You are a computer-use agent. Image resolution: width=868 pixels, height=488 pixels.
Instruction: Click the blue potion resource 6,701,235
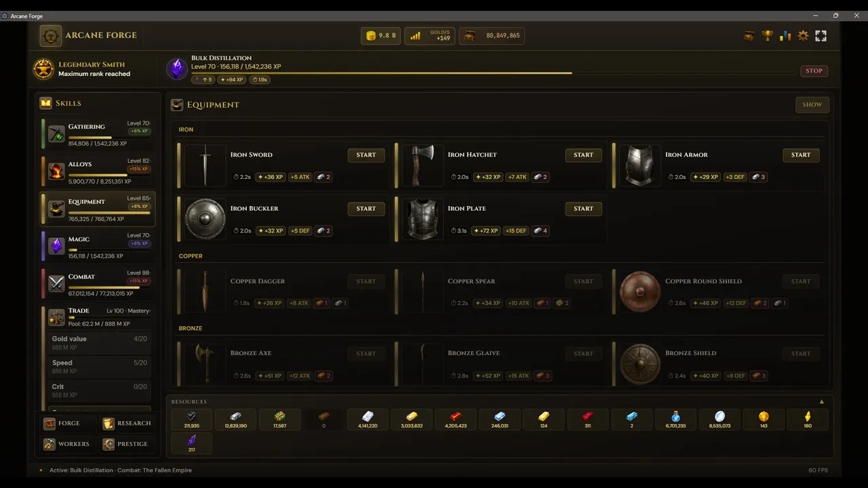pyautogui.click(x=675, y=420)
